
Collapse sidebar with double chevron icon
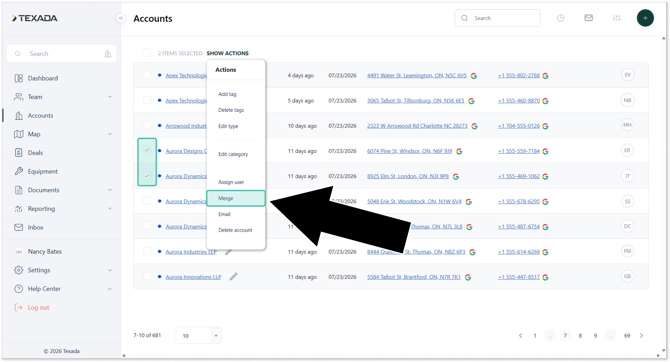pyautogui.click(x=120, y=18)
